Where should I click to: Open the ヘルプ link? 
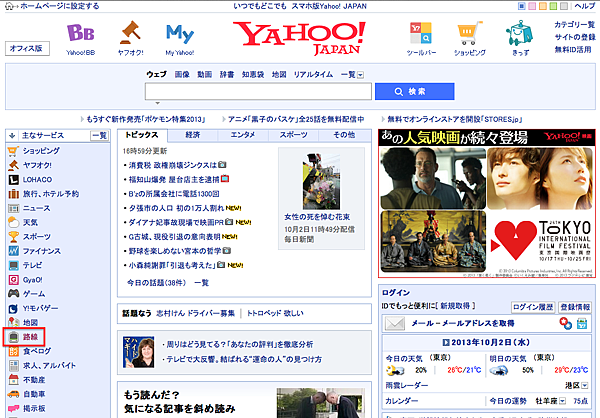pos(584,6)
